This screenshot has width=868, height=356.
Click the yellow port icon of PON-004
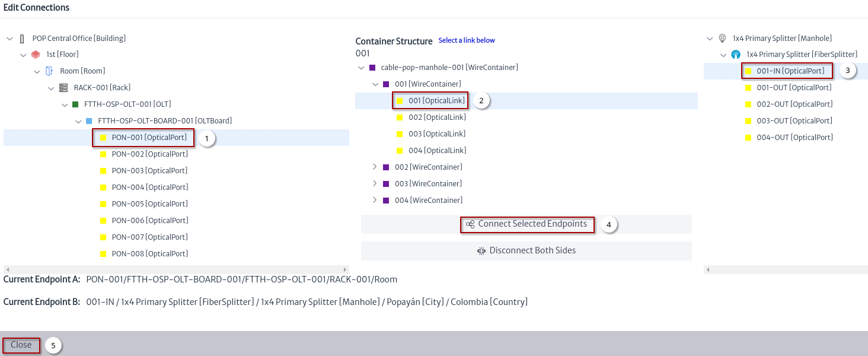pyautogui.click(x=103, y=187)
